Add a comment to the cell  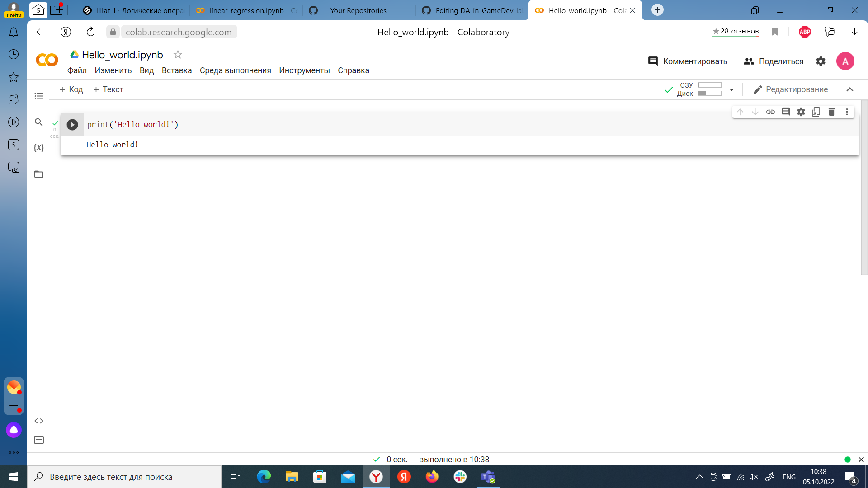tap(786, 112)
